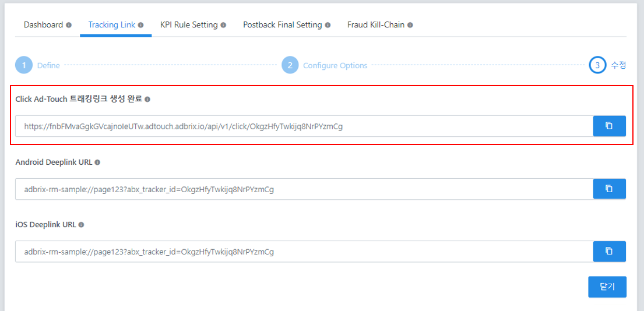The height and width of the screenshot is (311, 644).
Task: Copy the Android Deeplink URL
Action: 610,189
